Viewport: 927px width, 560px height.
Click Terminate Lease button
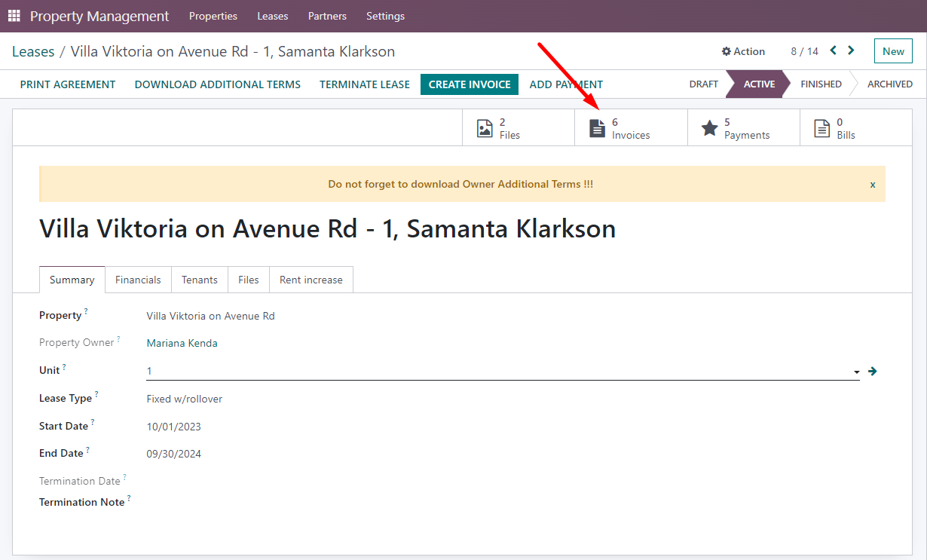click(365, 84)
